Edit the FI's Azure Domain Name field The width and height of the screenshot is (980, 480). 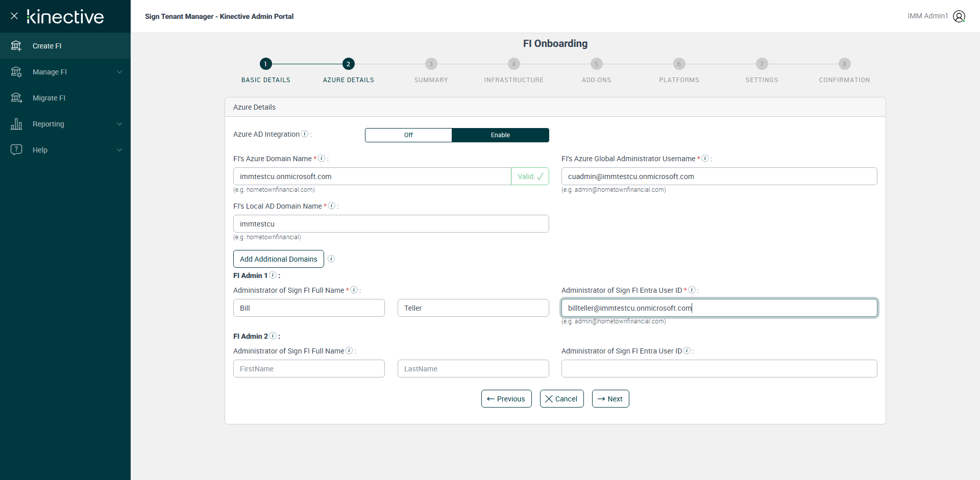[x=372, y=176]
